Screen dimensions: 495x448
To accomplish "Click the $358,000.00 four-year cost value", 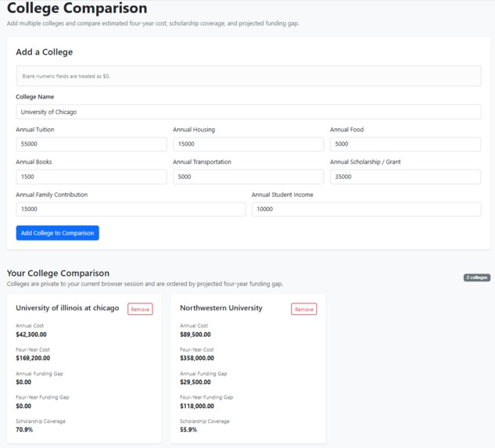I will 197,358.
